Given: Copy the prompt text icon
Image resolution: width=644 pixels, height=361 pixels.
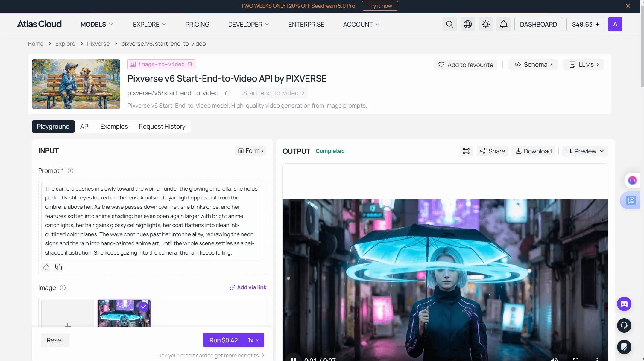Looking at the screenshot, I should [58, 267].
